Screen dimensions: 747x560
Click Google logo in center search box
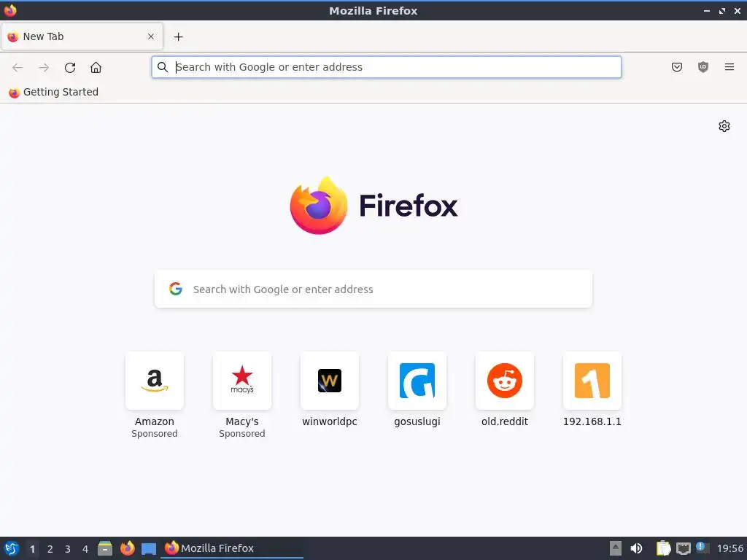point(176,289)
